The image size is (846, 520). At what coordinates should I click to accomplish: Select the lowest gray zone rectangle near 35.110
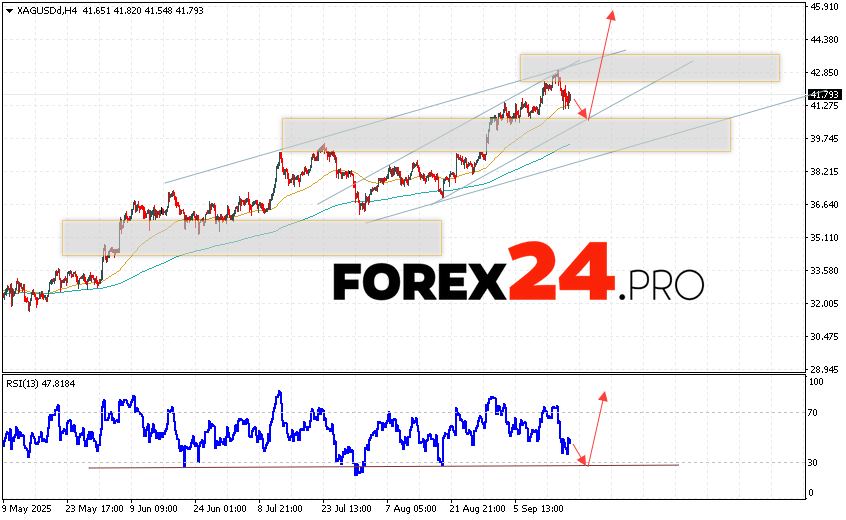point(251,237)
